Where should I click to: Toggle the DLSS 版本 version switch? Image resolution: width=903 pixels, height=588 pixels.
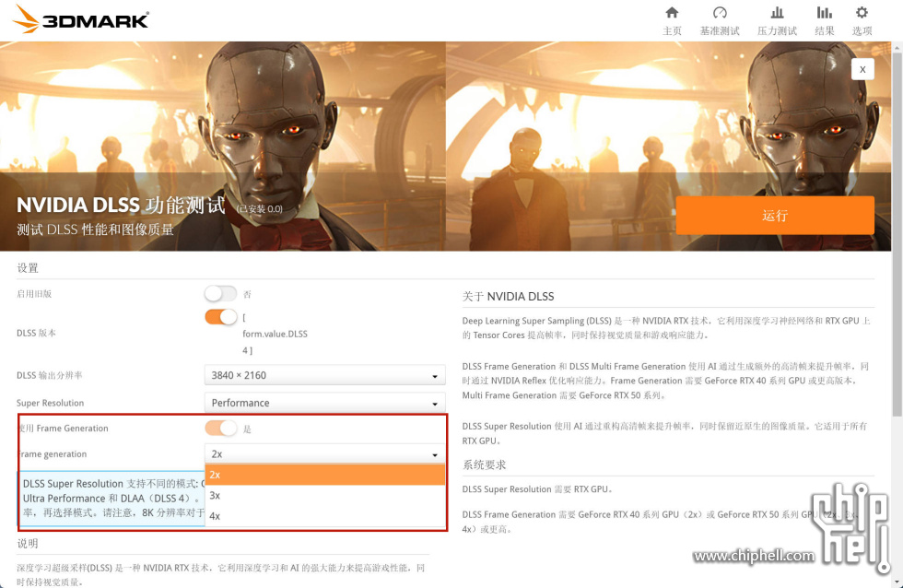[220, 317]
